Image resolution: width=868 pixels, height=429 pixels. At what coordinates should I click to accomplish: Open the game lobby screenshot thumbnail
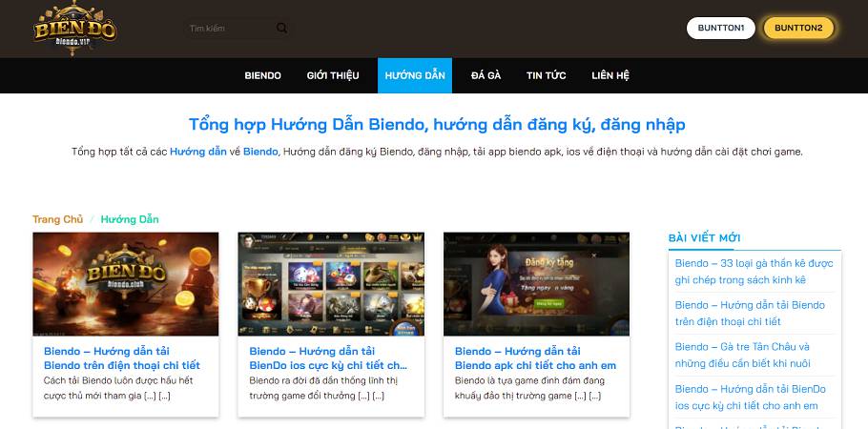(x=331, y=284)
